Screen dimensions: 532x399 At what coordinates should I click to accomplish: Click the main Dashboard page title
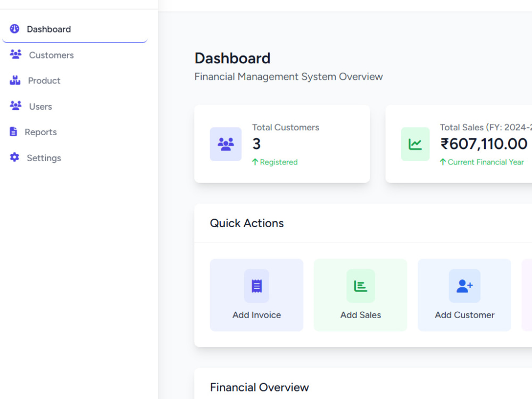coord(232,58)
